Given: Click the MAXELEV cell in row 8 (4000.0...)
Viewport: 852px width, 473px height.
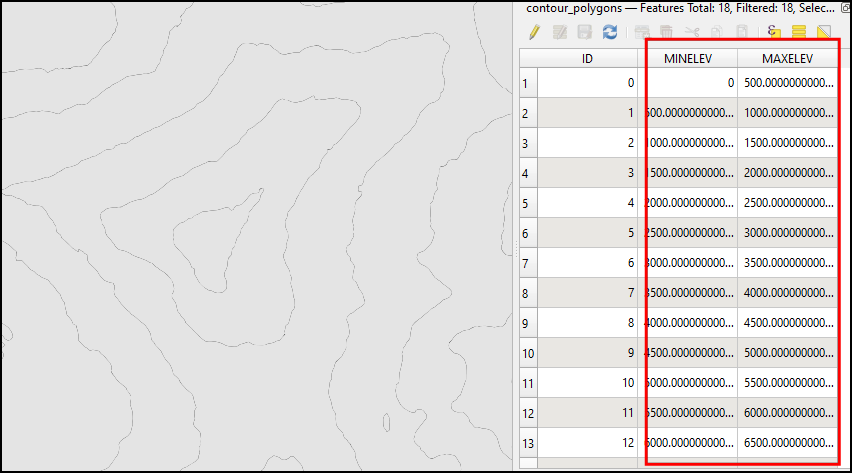Looking at the screenshot, I should [787, 293].
